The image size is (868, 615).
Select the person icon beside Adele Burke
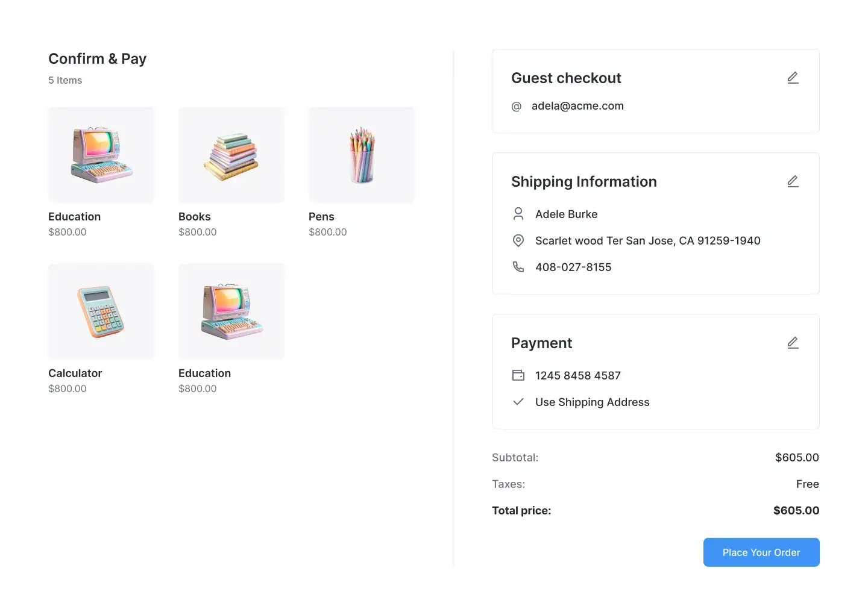518,214
